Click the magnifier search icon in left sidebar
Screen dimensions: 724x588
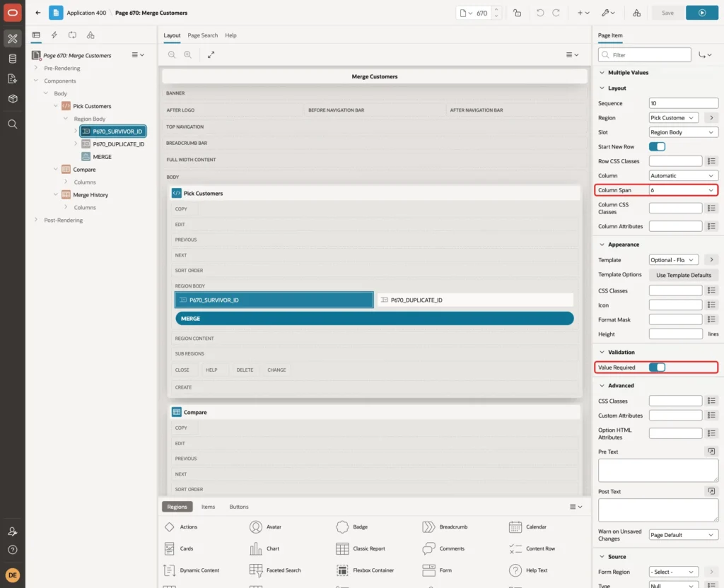coord(13,124)
